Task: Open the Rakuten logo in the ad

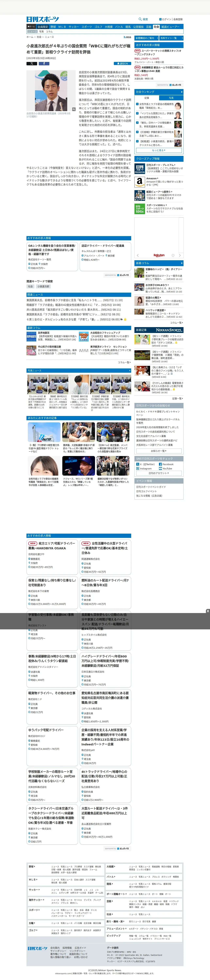Action: (159, 255)
